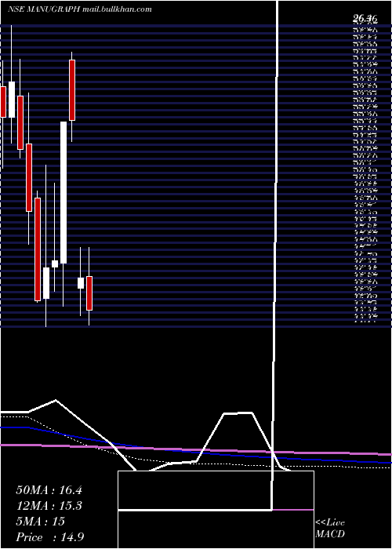Click the Price : 14.9 label

(50, 537)
